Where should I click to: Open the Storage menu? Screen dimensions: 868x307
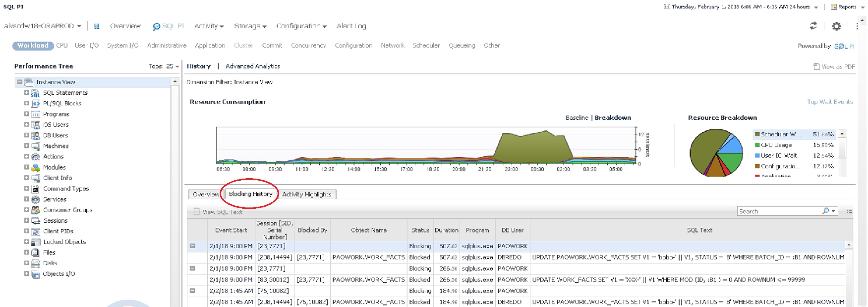[x=250, y=26]
